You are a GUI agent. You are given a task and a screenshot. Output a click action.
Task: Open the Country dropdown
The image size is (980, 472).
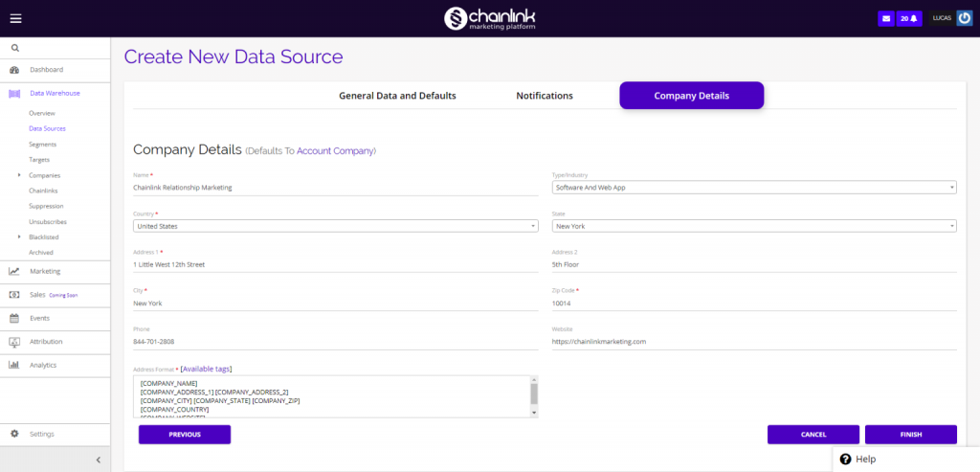click(x=336, y=226)
